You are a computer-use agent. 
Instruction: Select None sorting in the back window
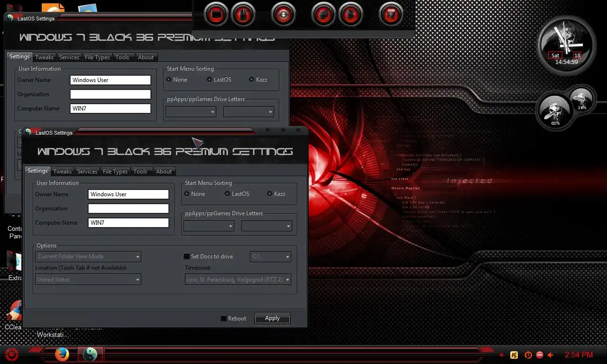pos(168,80)
